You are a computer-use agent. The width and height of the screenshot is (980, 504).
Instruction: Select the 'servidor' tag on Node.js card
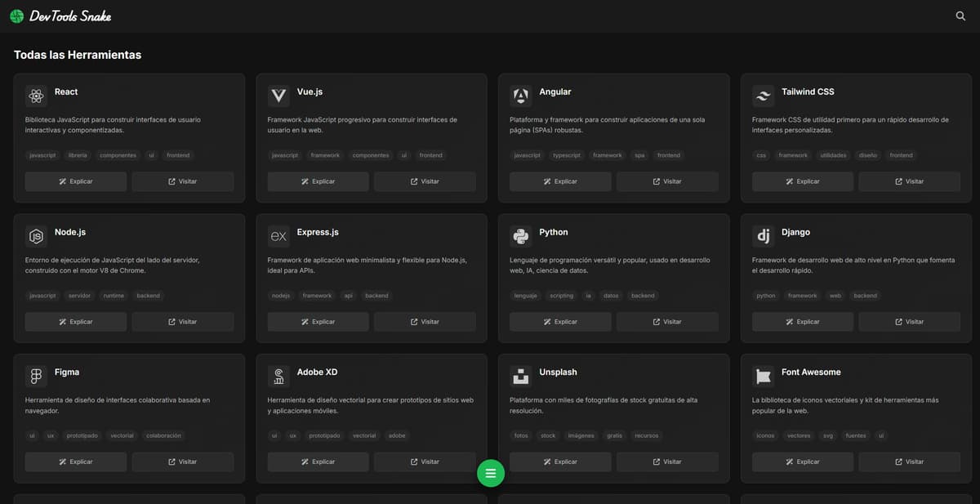(79, 296)
